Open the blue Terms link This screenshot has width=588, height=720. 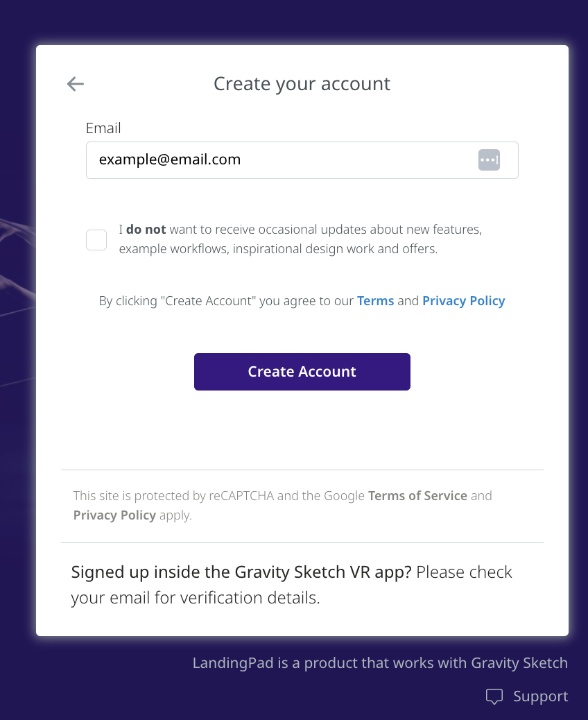click(376, 301)
